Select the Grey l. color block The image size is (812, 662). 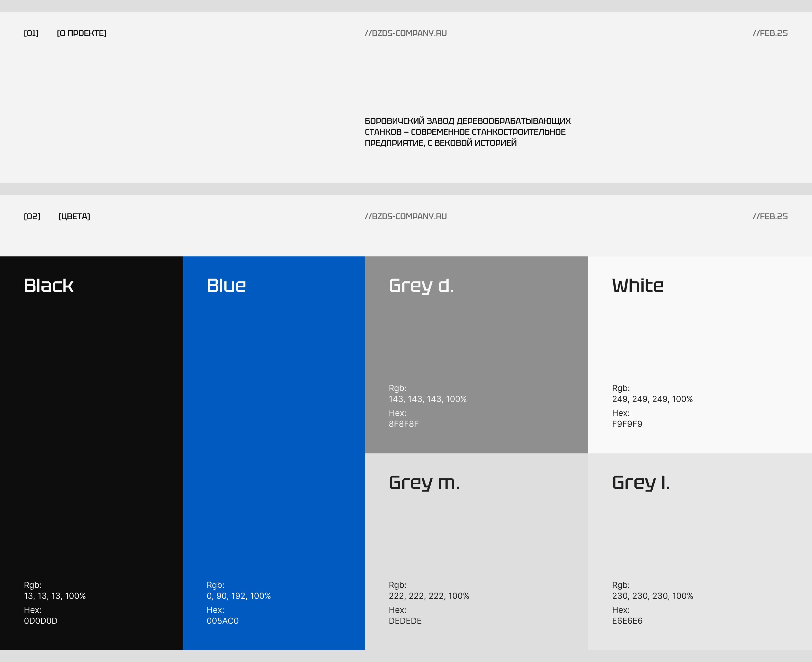[700, 541]
